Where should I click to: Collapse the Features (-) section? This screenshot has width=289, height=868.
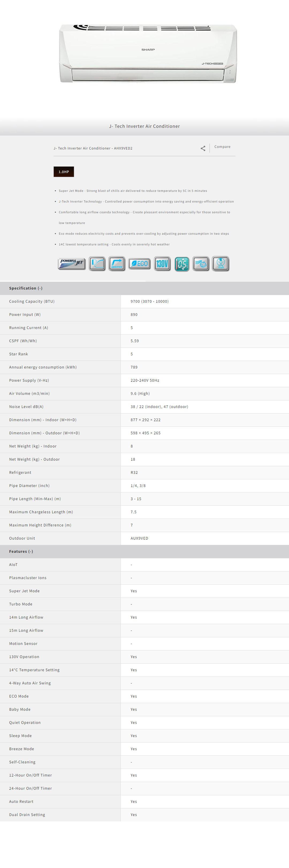click(21, 551)
